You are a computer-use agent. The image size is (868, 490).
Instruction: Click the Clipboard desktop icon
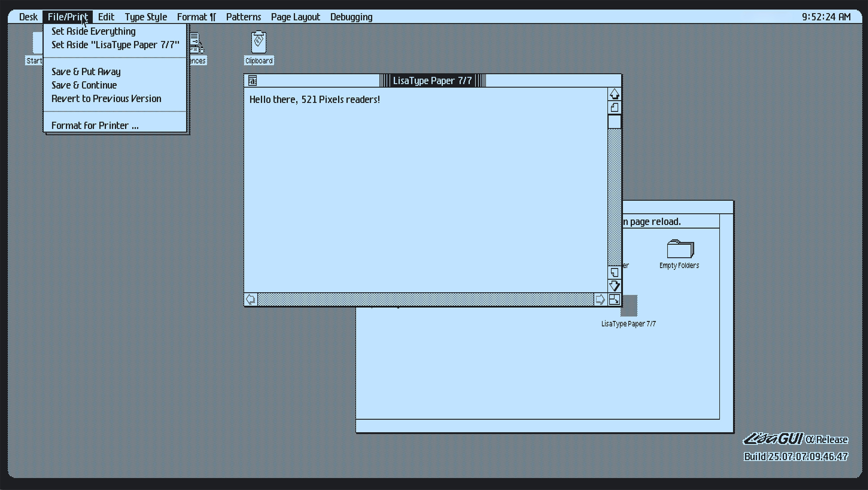tap(259, 43)
